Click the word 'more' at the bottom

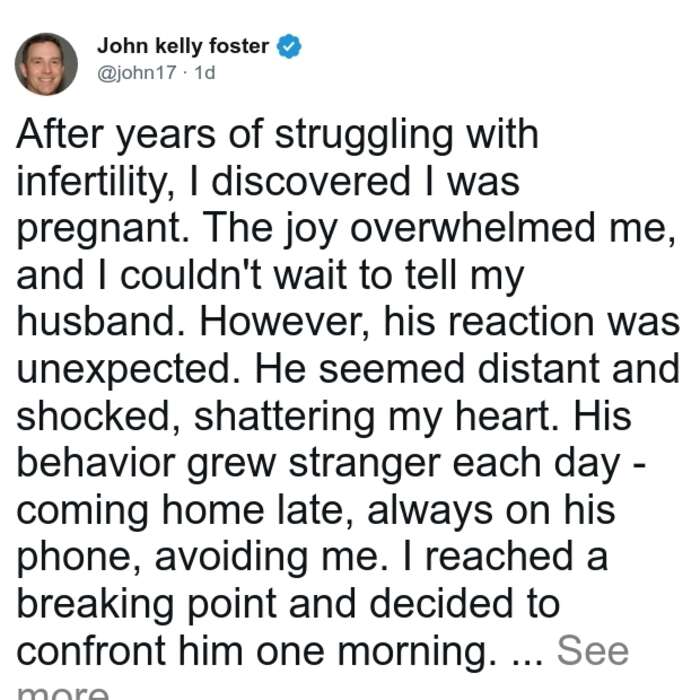tap(62, 692)
